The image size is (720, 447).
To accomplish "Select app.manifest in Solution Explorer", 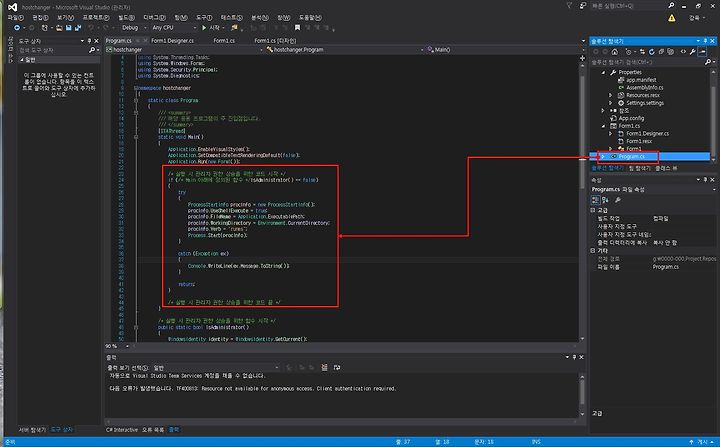I will click(x=641, y=80).
